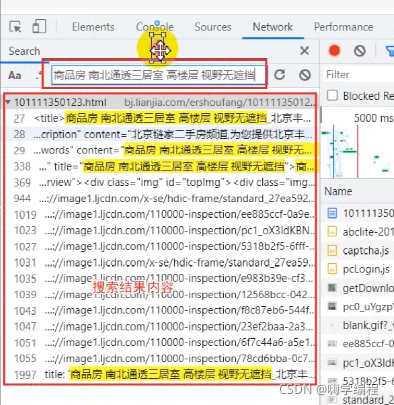394x405 pixels.
Task: Switch to the Network tab
Action: tap(273, 27)
